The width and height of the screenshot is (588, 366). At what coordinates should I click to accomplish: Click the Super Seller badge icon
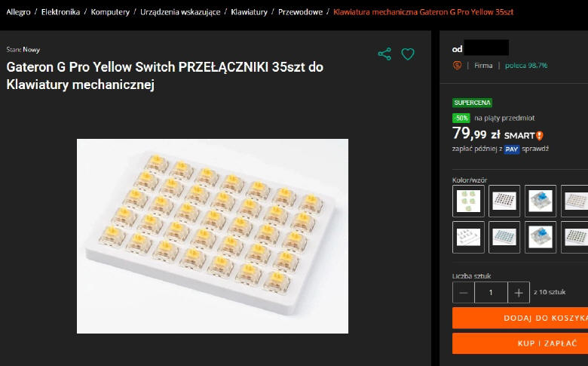(x=457, y=66)
